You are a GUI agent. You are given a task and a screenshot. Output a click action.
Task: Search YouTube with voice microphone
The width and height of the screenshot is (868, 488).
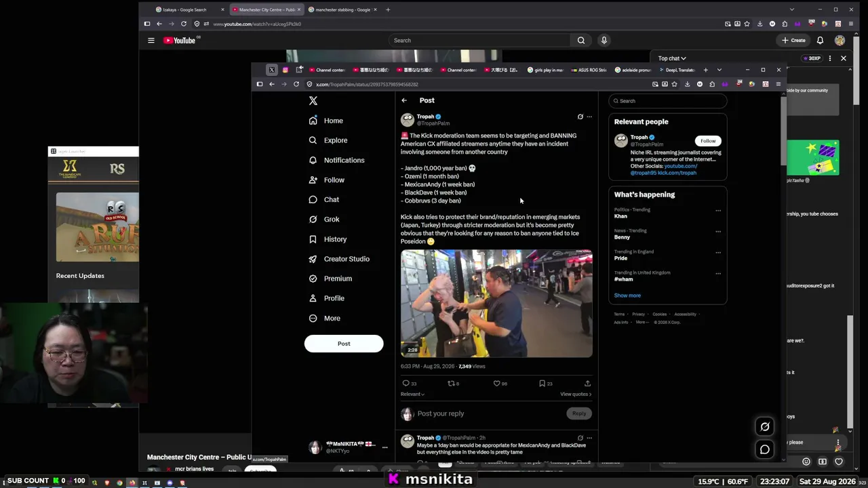point(604,41)
